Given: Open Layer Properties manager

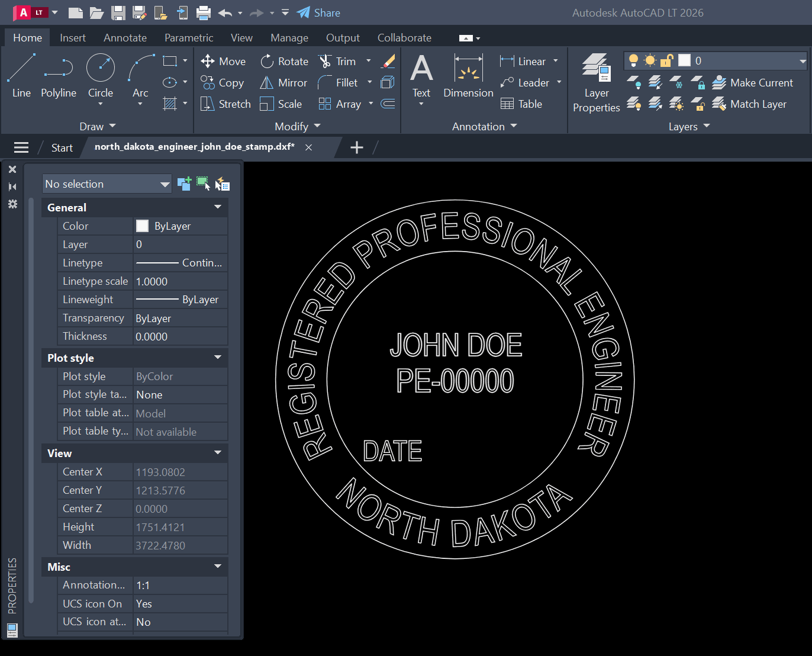Looking at the screenshot, I should (596, 83).
